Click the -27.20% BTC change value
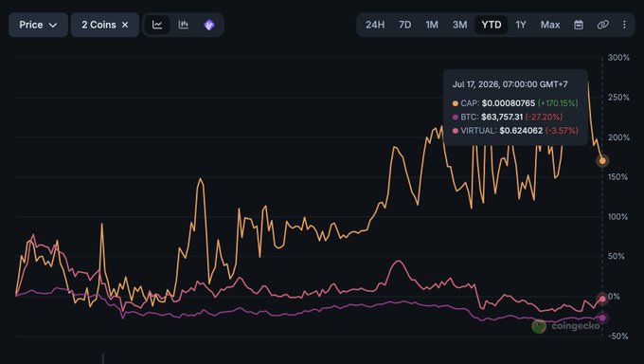Screen dimensions: 644x364 [x=544, y=117]
